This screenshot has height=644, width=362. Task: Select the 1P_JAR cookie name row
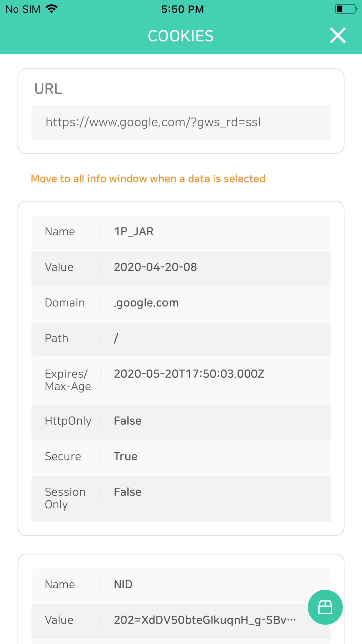tap(181, 232)
